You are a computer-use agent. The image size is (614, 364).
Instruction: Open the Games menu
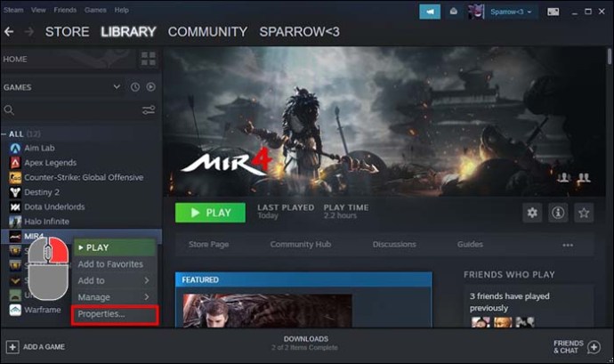[x=95, y=10]
